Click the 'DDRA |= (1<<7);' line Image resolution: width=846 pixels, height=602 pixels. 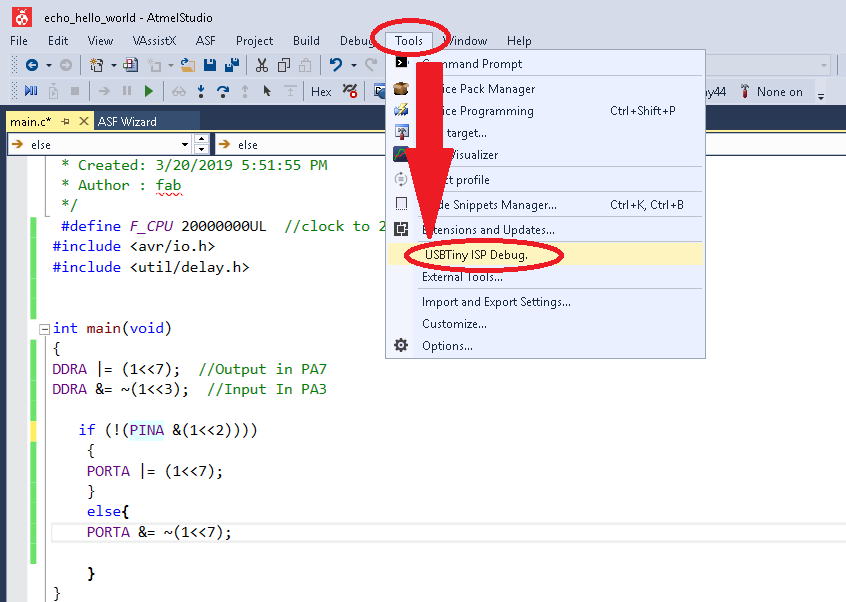click(116, 370)
